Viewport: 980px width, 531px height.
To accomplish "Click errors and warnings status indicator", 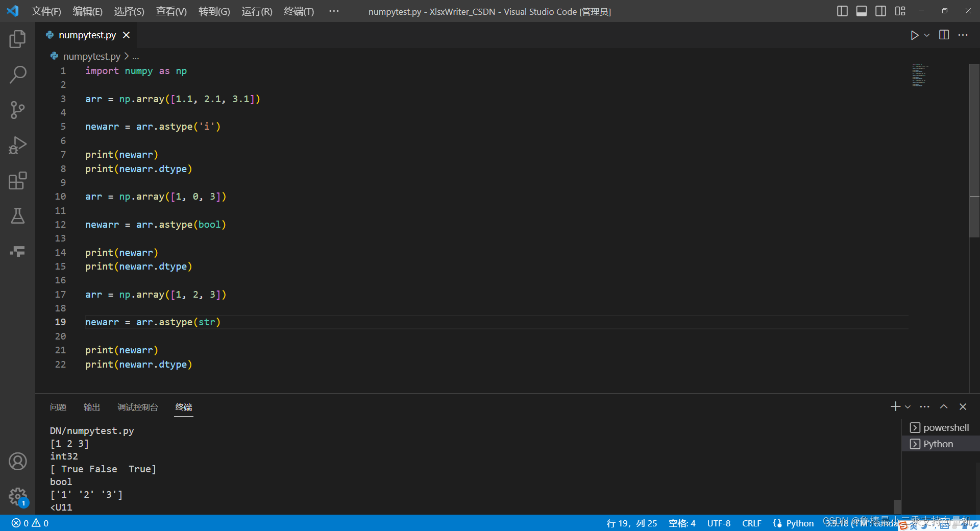I will tap(30, 523).
